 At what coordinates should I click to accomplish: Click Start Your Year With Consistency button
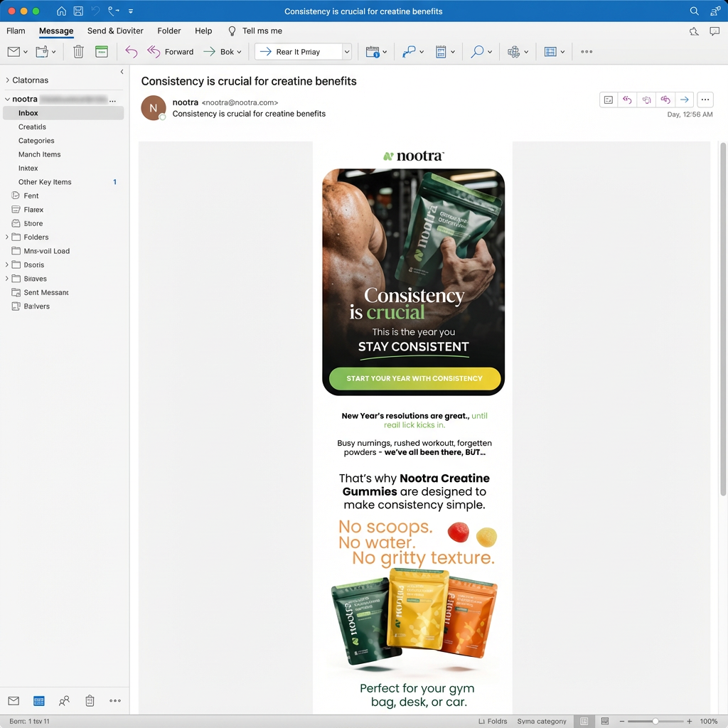point(414,379)
